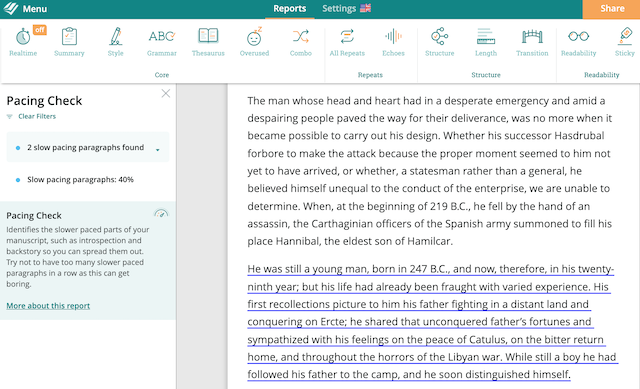Image resolution: width=640 pixels, height=389 pixels.
Task: Click the Share button
Action: pyautogui.click(x=611, y=9)
